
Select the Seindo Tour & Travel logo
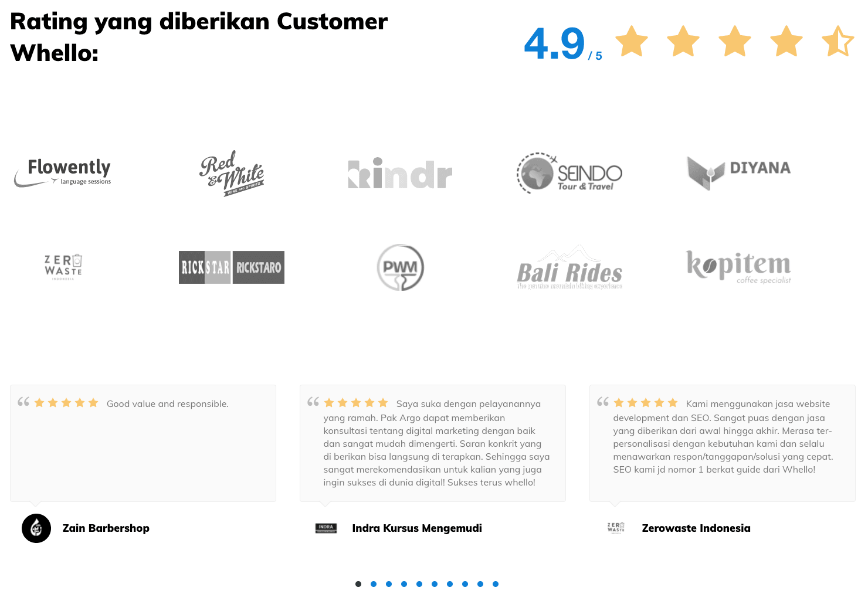tap(569, 174)
